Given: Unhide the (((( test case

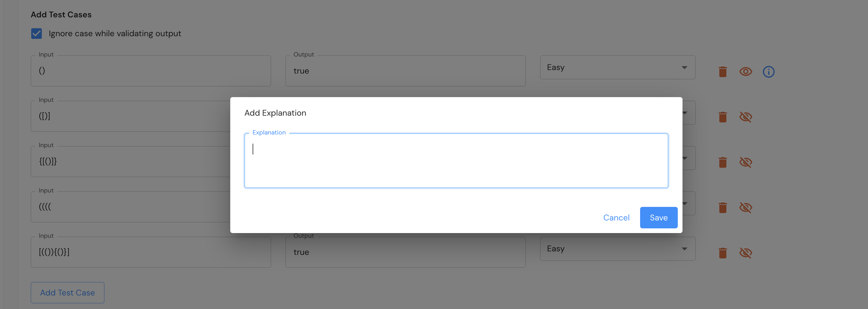Looking at the screenshot, I should point(745,208).
